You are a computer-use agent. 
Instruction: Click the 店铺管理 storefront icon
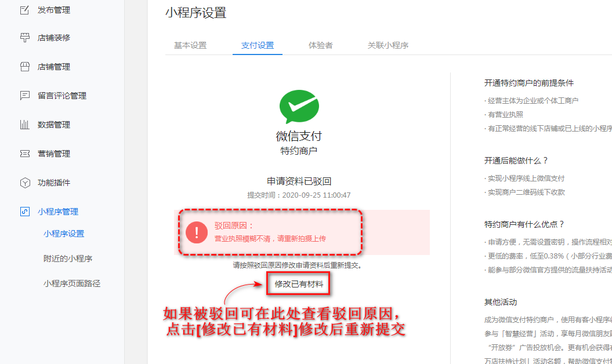[24, 67]
